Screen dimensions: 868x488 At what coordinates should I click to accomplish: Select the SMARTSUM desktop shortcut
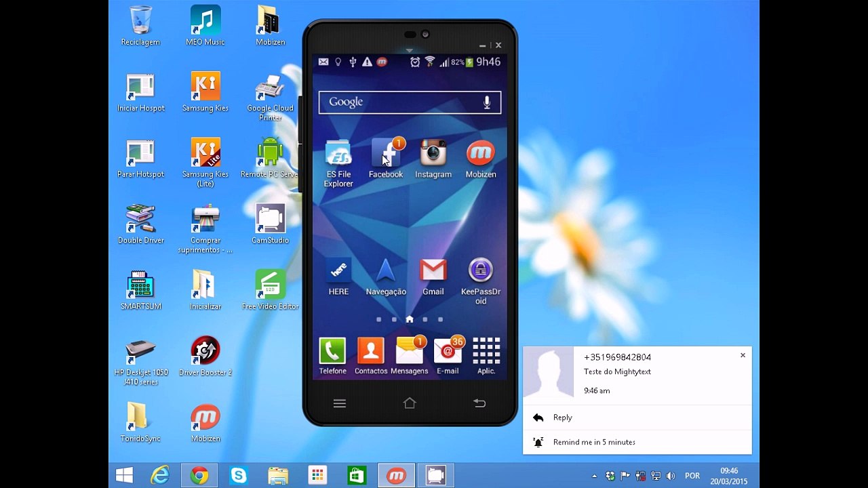pos(141,290)
